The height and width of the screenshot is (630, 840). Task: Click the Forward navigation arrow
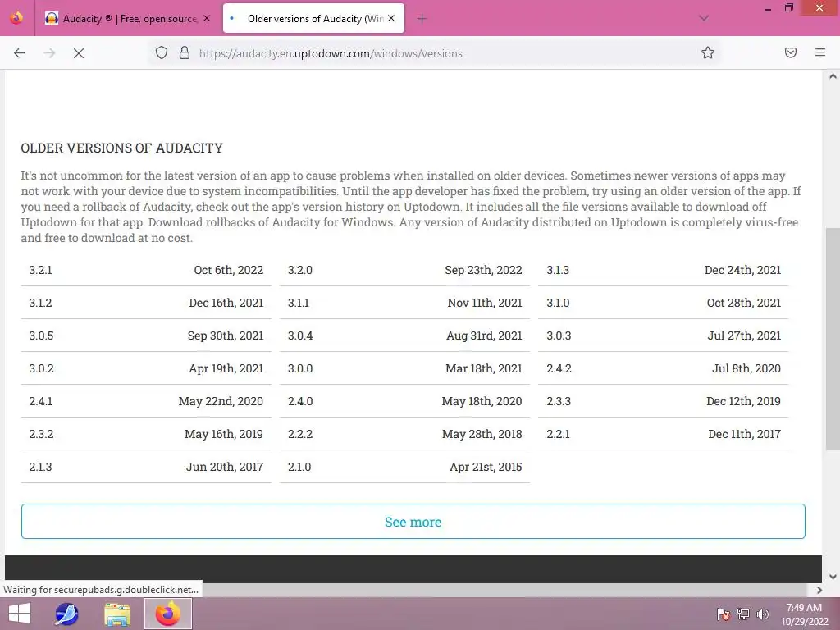pyautogui.click(x=49, y=53)
